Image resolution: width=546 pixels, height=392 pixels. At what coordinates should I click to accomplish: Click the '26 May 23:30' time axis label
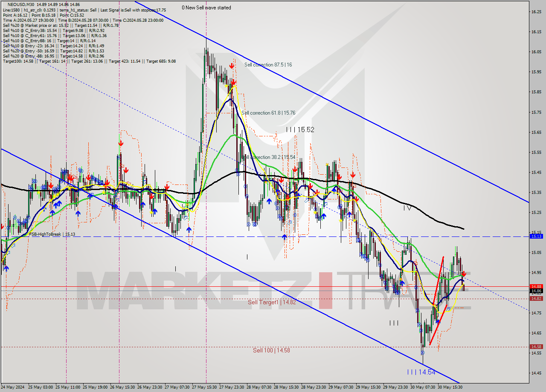click(150, 387)
